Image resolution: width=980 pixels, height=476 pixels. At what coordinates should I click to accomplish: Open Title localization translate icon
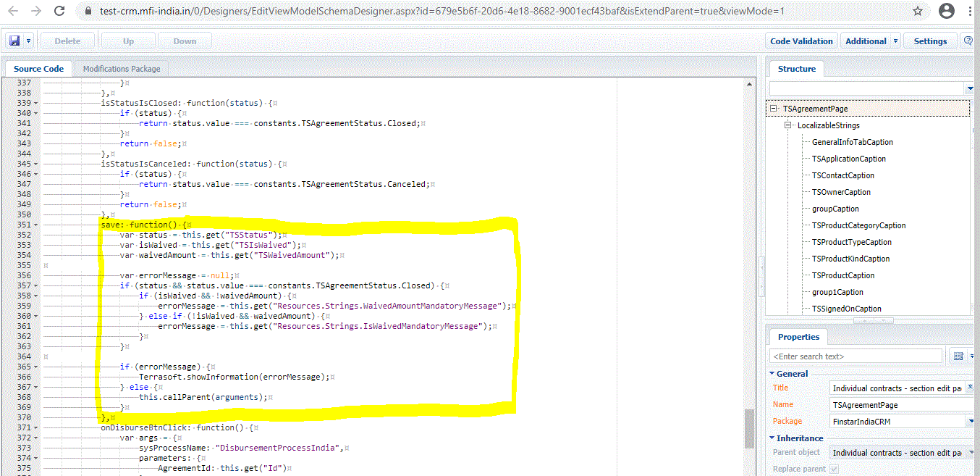(x=971, y=388)
